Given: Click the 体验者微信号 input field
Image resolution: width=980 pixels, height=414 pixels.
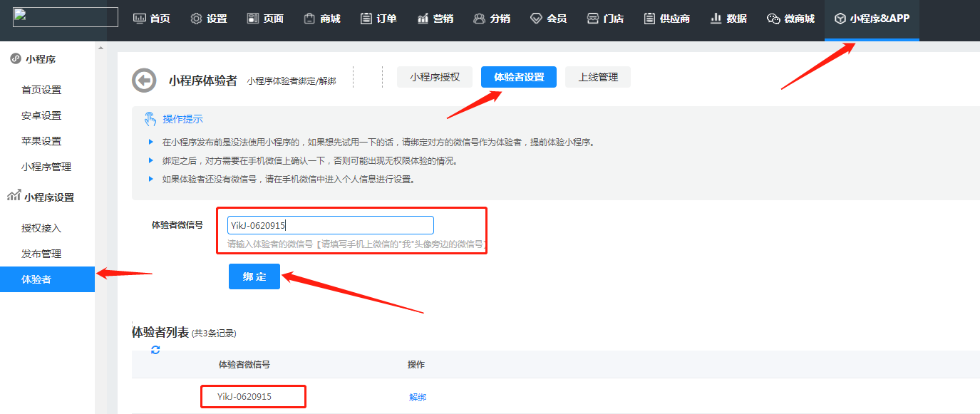Looking at the screenshot, I should (330, 225).
